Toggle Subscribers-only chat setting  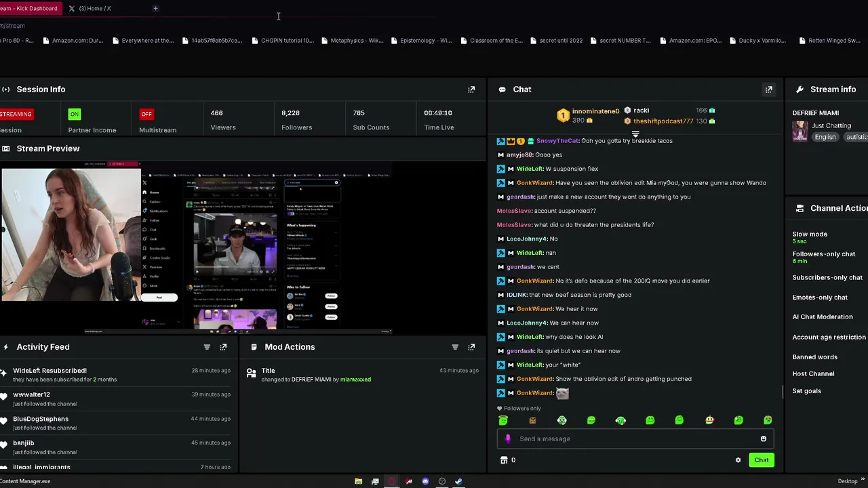[x=827, y=277]
